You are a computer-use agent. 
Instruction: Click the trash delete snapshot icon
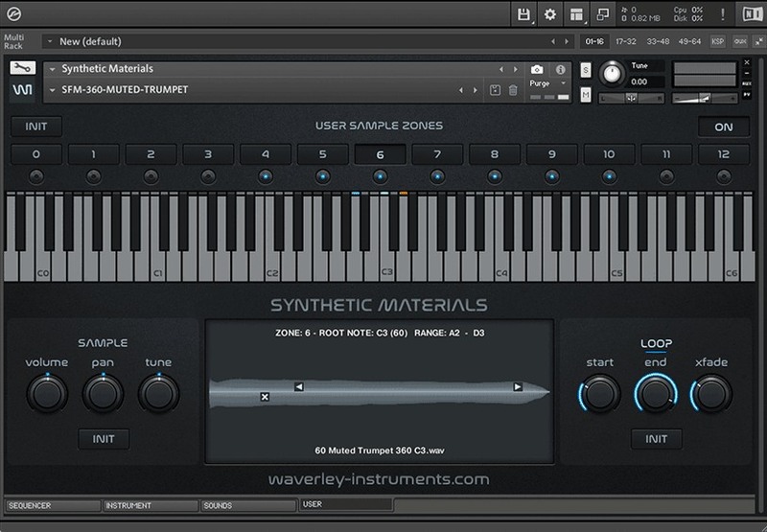pyautogui.click(x=513, y=90)
